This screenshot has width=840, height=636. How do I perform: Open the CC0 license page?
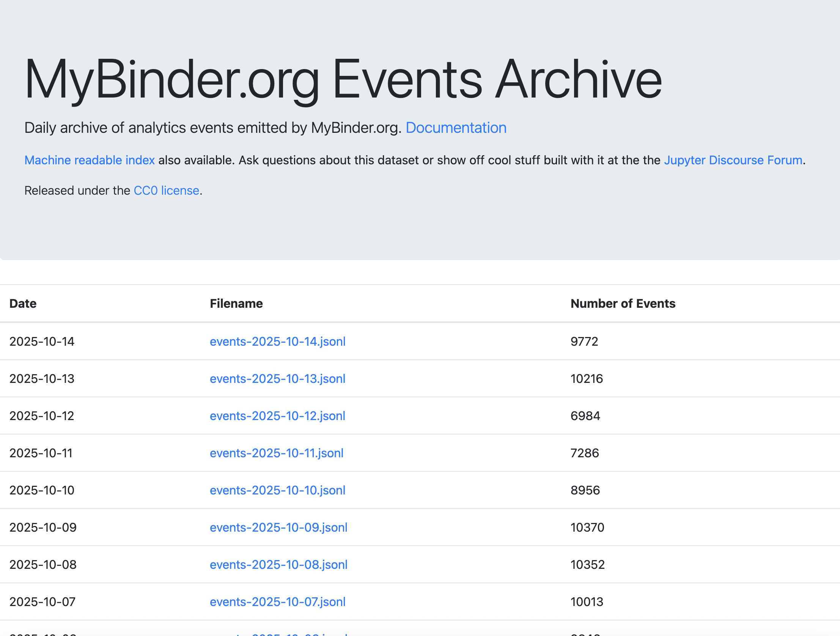click(x=166, y=190)
